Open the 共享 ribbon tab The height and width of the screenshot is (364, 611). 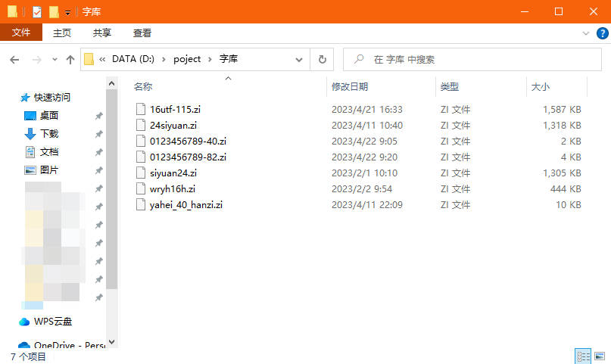[102, 33]
